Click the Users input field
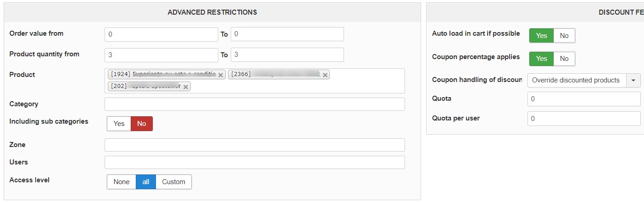The height and width of the screenshot is (202, 644). click(x=255, y=163)
